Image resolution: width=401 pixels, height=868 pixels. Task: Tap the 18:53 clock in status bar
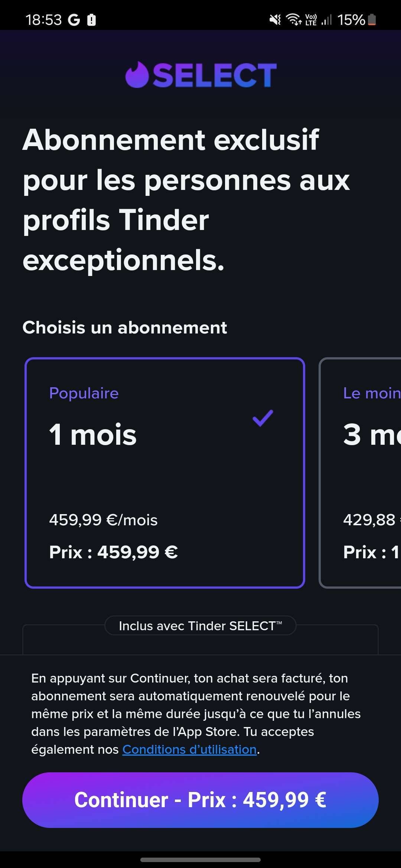(x=43, y=20)
